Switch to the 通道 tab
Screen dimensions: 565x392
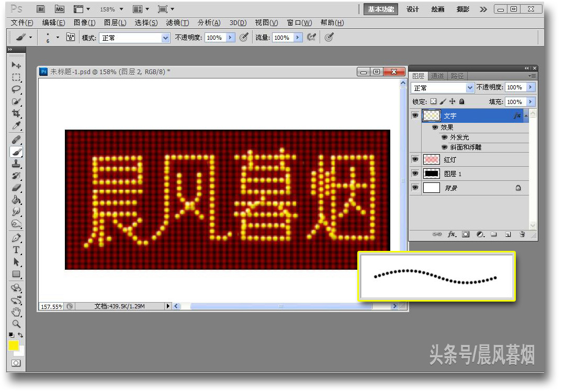pyautogui.click(x=437, y=75)
